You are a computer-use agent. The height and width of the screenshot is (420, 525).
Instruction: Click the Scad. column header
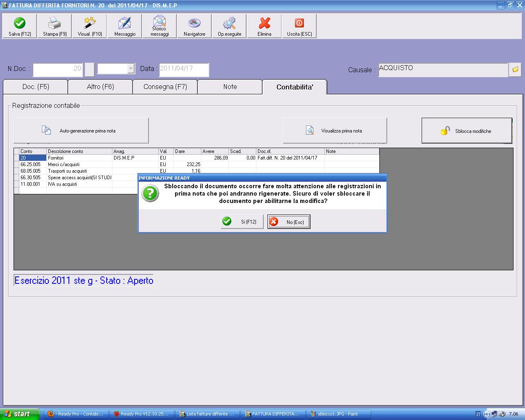pos(242,151)
